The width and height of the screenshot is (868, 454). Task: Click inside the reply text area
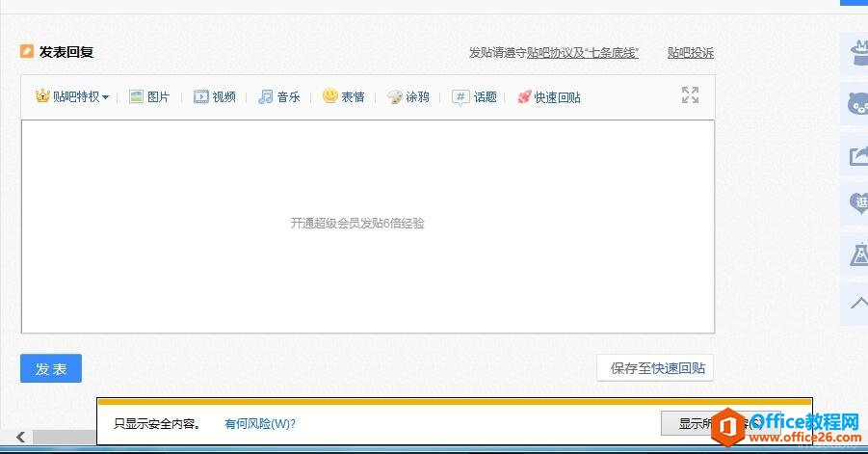click(368, 227)
